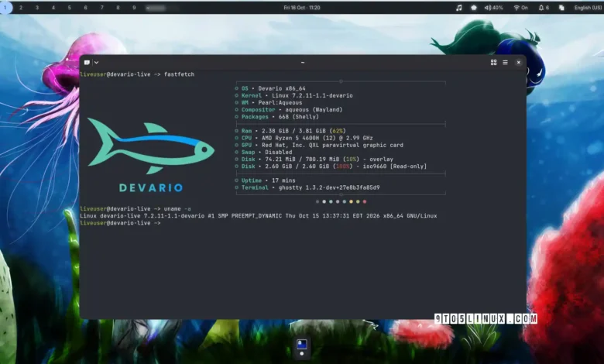The height and width of the screenshot is (364, 604).
Task: Open the notifications bell showing 6
Action: point(544,8)
